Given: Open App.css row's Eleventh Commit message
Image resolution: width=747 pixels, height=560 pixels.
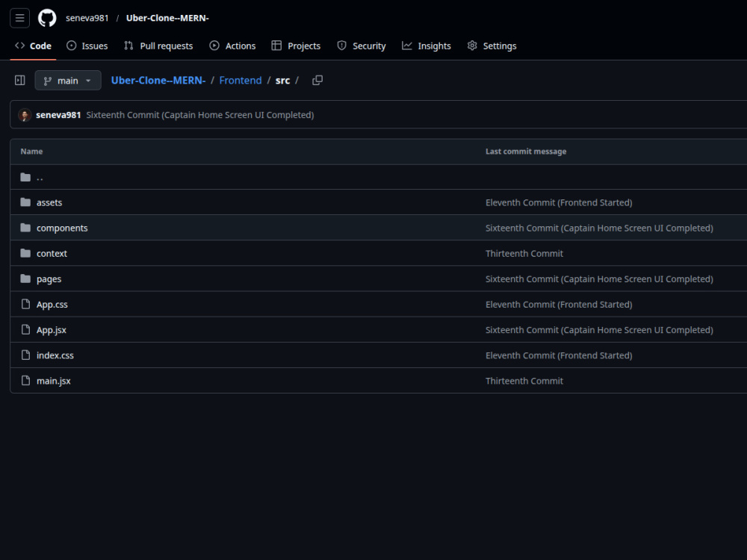Looking at the screenshot, I should 559,305.
